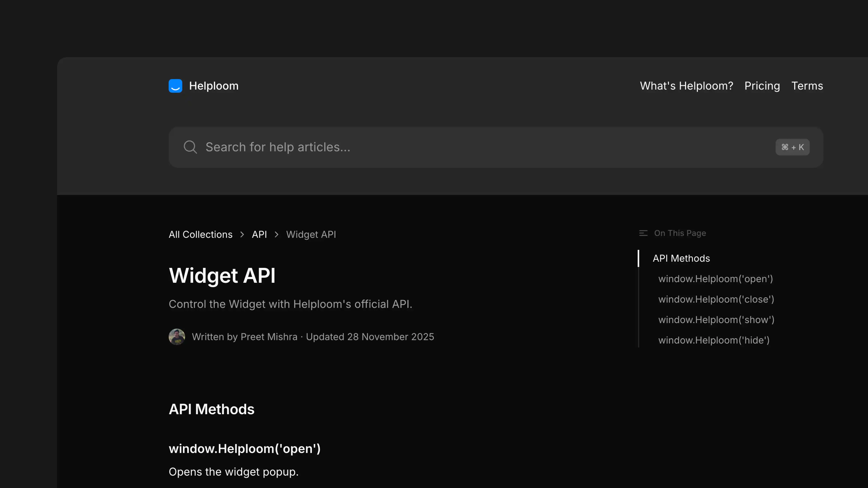Open the Terms link

coord(807,86)
